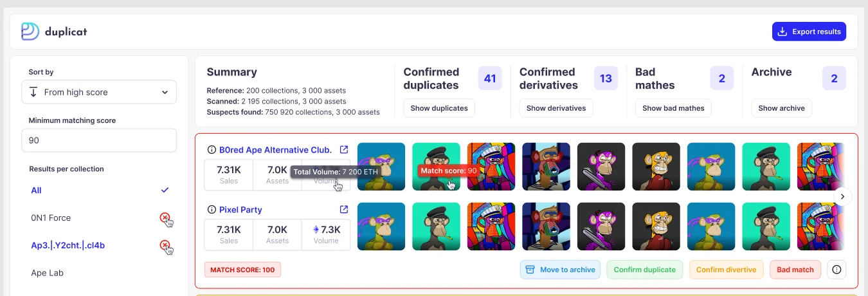868x296 pixels.
Task: Click the checkmark next to All
Action: (x=165, y=190)
